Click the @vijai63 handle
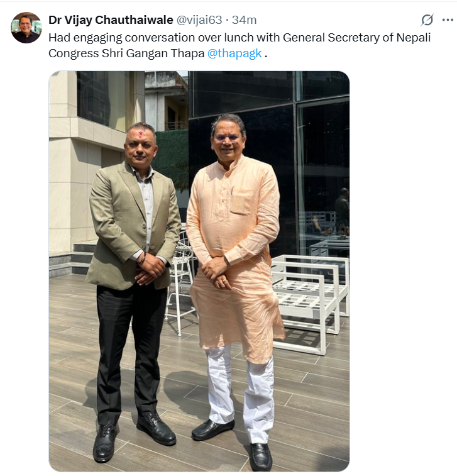The image size is (457, 476). (x=199, y=20)
